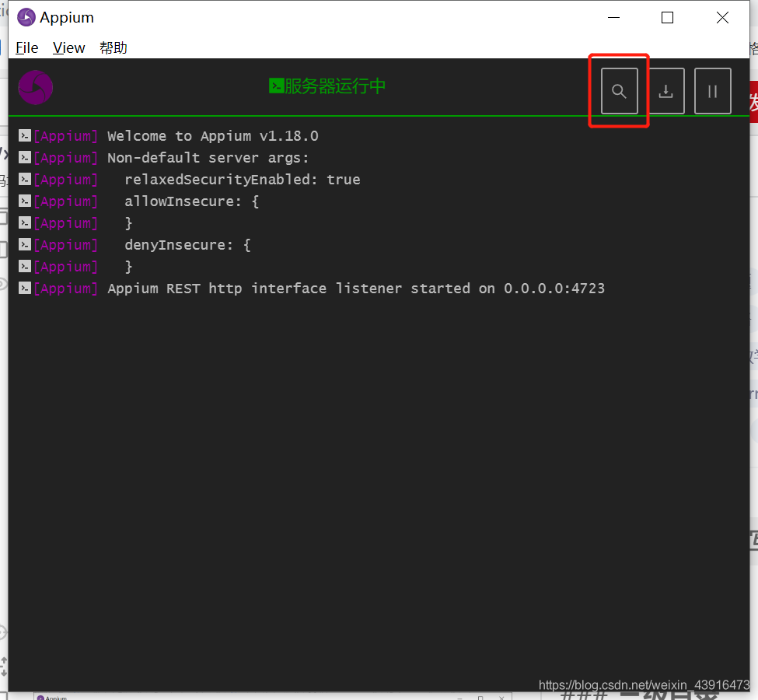Select log line 'Non-default server args:'
The height and width of the screenshot is (700, 758).
click(x=208, y=158)
